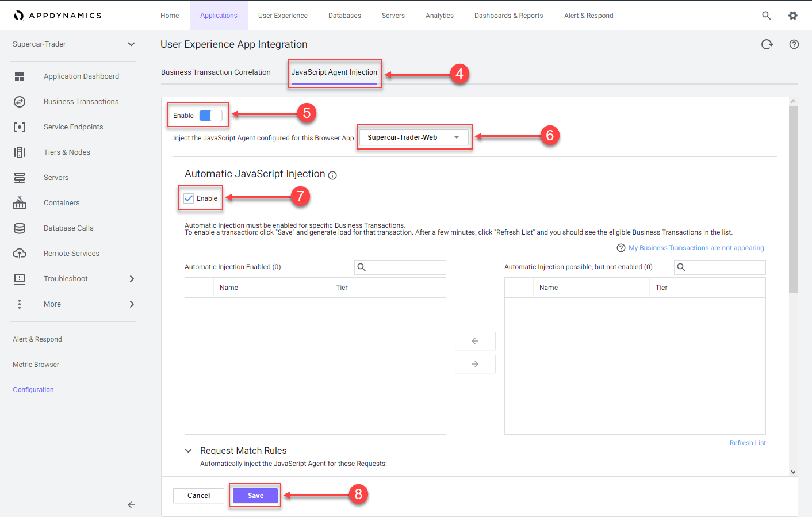This screenshot has width=812, height=517.
Task: Click search icon for injection possible list
Action: point(681,267)
